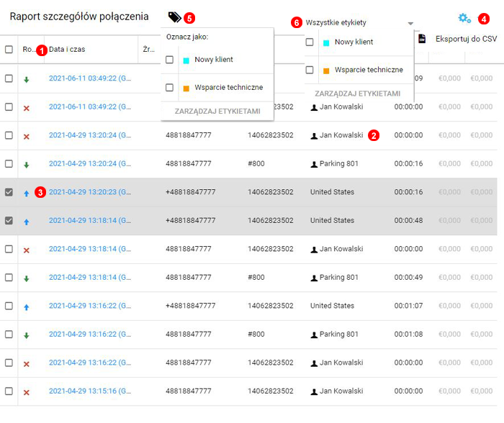This screenshot has width=504, height=423.
Task: Click green incoming arrow at 2021-06-11 row
Action: pos(26,79)
